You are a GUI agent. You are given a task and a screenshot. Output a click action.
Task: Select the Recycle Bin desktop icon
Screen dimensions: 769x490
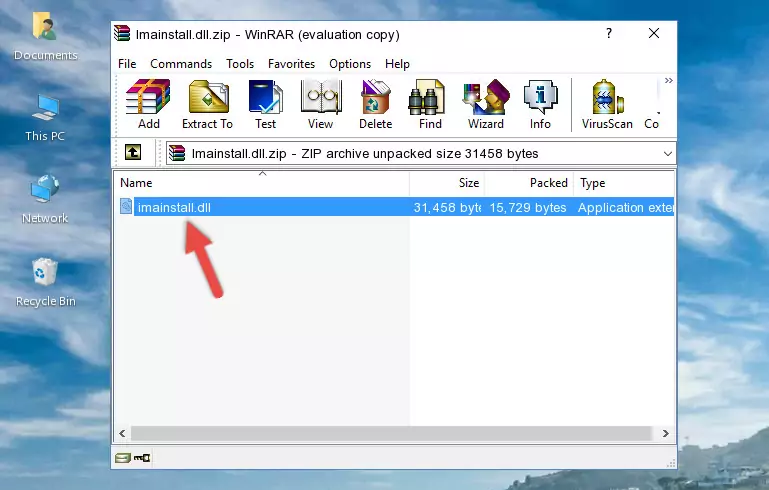click(45, 283)
